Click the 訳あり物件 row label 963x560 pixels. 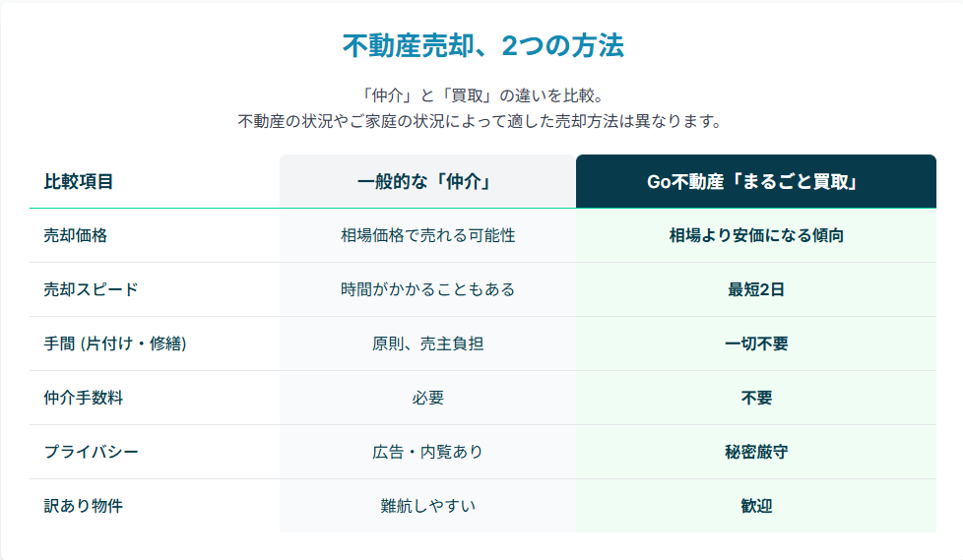coord(83,507)
